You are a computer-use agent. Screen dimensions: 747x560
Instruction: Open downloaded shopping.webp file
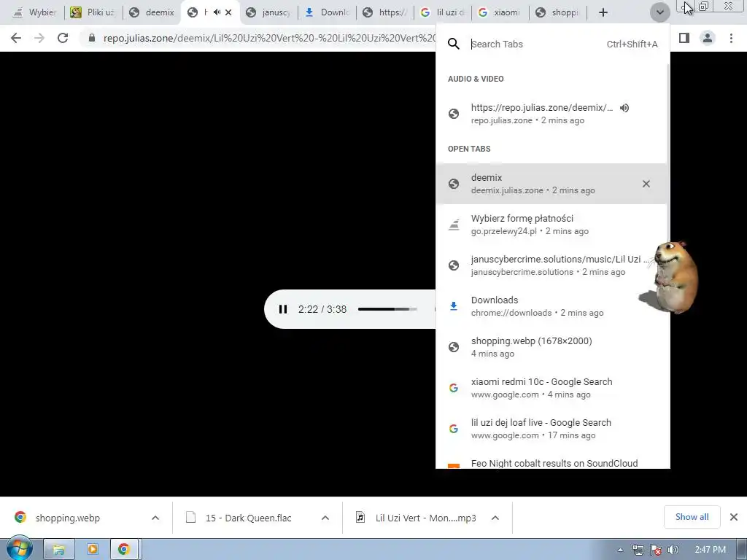(68, 518)
